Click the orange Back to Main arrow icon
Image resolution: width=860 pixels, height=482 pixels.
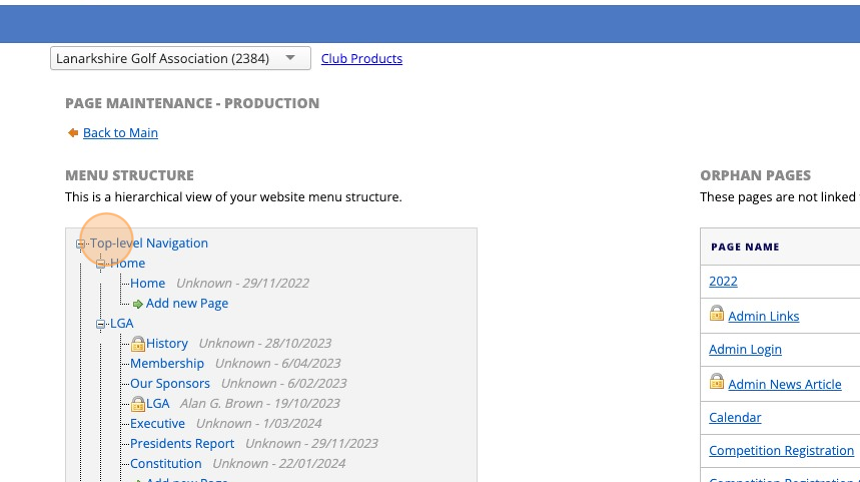pos(73,133)
